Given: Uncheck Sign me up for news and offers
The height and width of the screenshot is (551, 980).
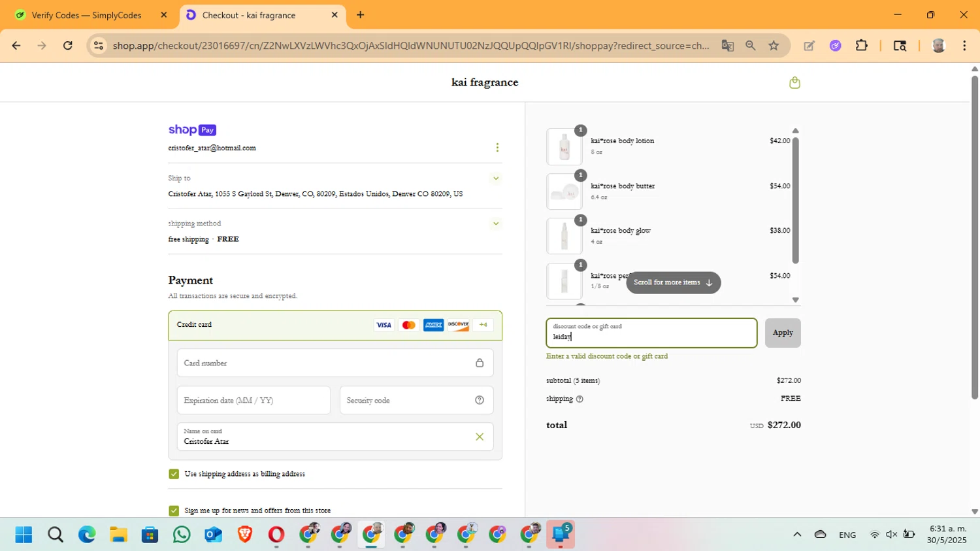Looking at the screenshot, I should click(x=174, y=510).
